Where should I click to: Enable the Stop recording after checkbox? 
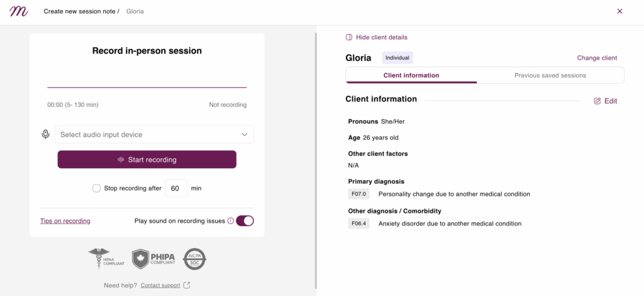click(x=96, y=188)
